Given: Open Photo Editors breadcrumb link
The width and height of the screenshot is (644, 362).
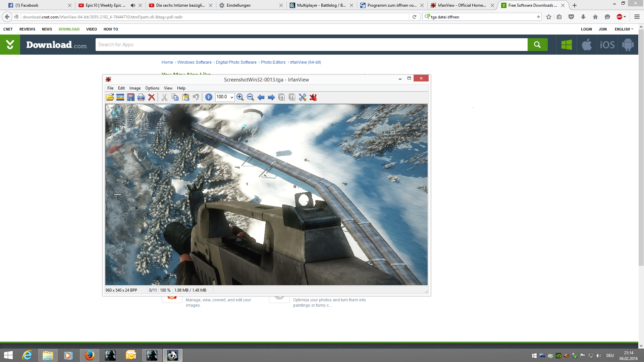Looking at the screenshot, I should (x=273, y=62).
